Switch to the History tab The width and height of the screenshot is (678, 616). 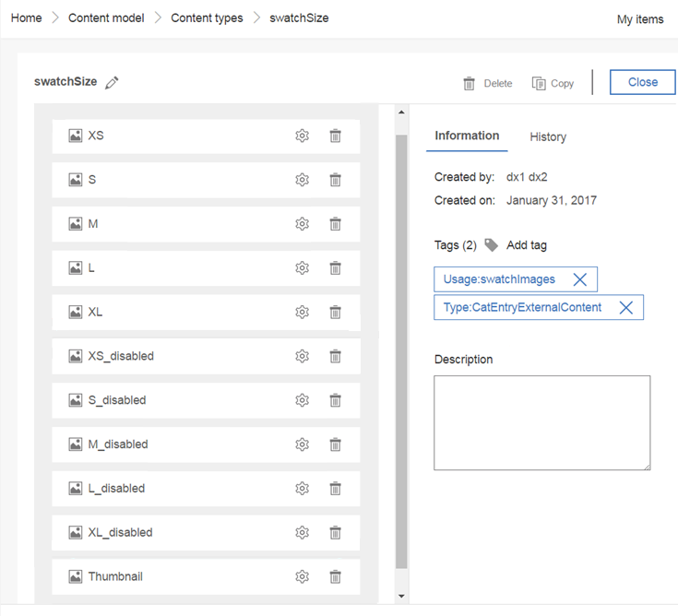tap(548, 137)
